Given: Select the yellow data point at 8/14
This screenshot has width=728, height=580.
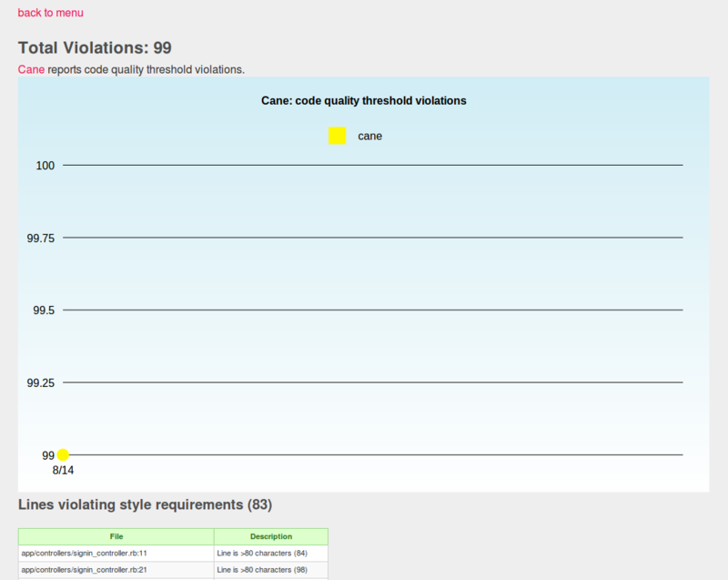Looking at the screenshot, I should click(63, 454).
